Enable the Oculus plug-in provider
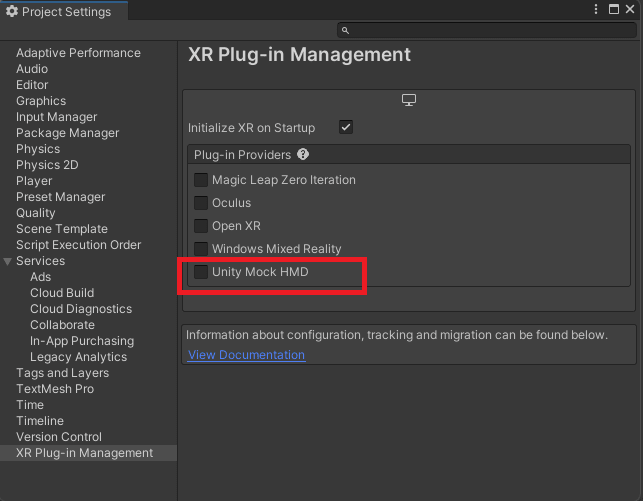643x501 pixels. (201, 203)
